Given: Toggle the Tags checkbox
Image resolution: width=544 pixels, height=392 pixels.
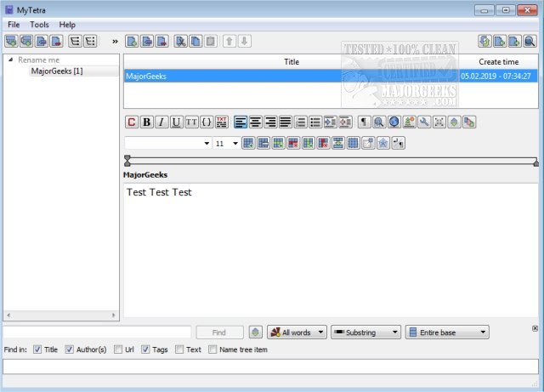Looking at the screenshot, I should (x=145, y=349).
